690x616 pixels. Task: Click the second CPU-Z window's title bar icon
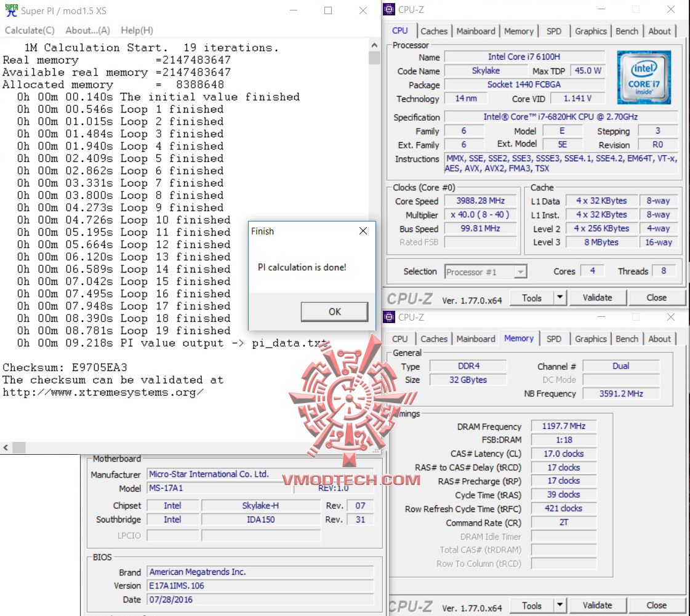pyautogui.click(x=388, y=318)
